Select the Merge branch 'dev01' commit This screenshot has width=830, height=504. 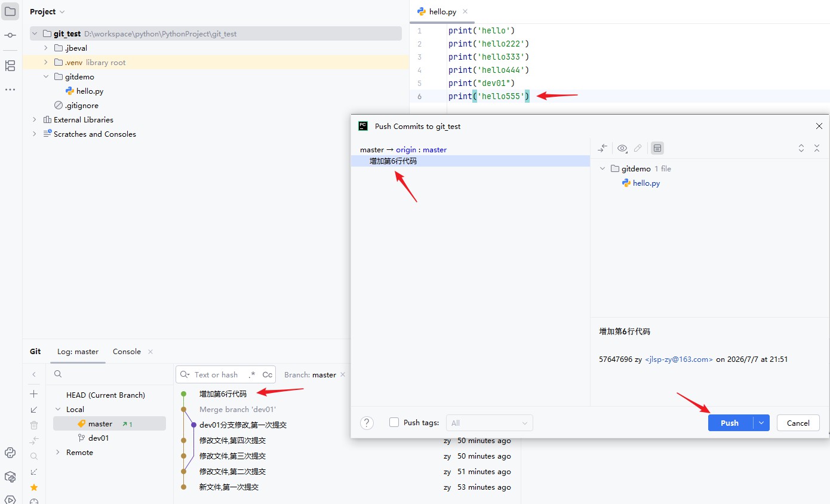pos(238,409)
